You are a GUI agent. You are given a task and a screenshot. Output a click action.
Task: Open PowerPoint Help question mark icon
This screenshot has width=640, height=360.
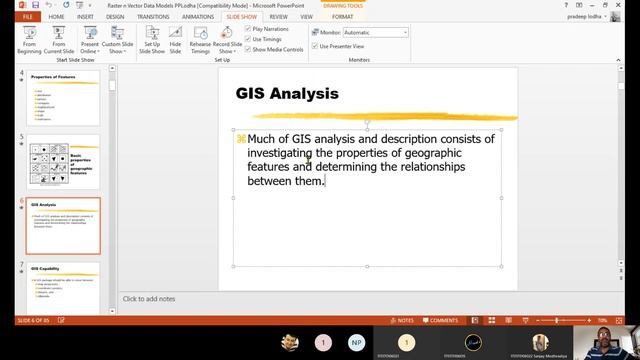(x=566, y=5)
